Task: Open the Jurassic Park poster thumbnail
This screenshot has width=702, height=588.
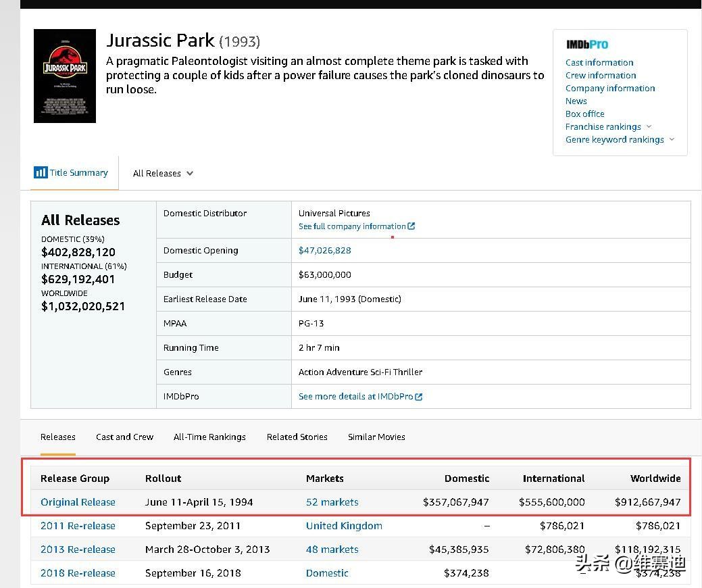Action: (65, 76)
